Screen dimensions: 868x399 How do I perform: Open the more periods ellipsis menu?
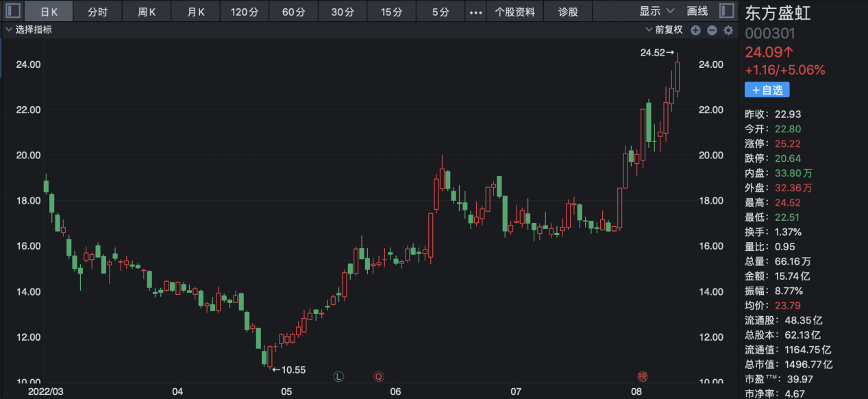tap(476, 12)
